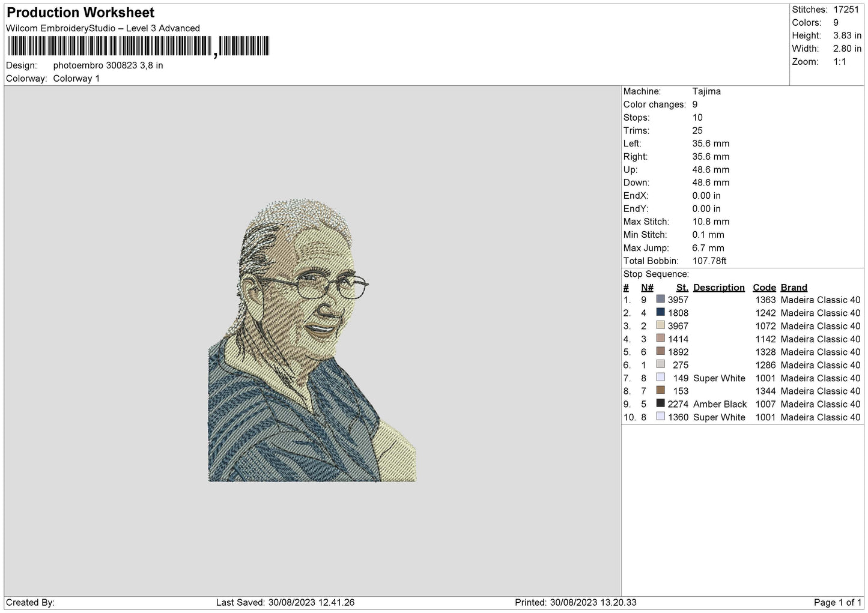The image size is (868, 613).
Task: Click the Down label
Action: click(636, 183)
